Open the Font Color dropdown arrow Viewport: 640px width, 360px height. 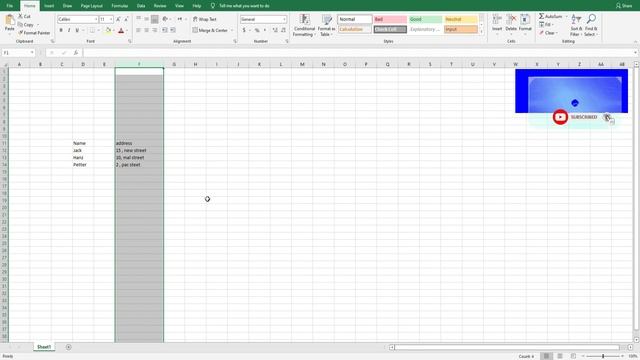pyautogui.click(x=127, y=30)
